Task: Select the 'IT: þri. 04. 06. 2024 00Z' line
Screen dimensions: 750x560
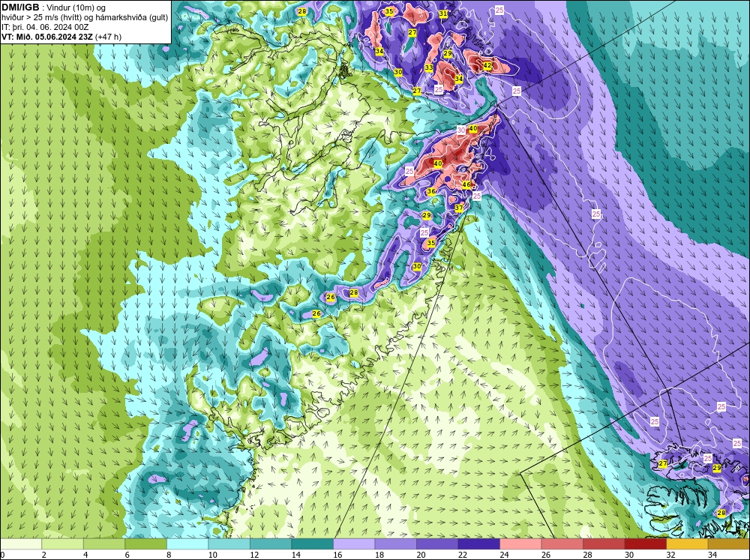Action: click(x=45, y=27)
